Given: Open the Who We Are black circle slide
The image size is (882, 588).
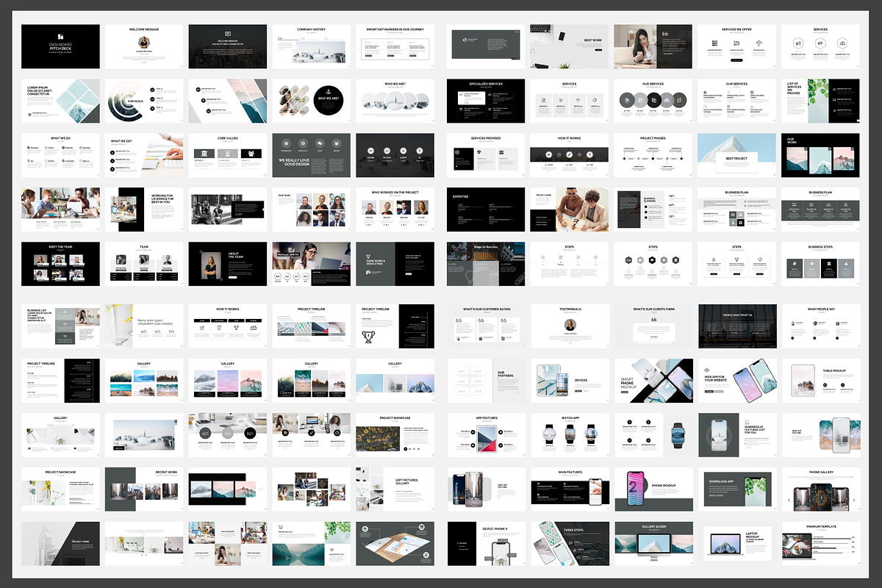Looking at the screenshot, I should point(312,101).
